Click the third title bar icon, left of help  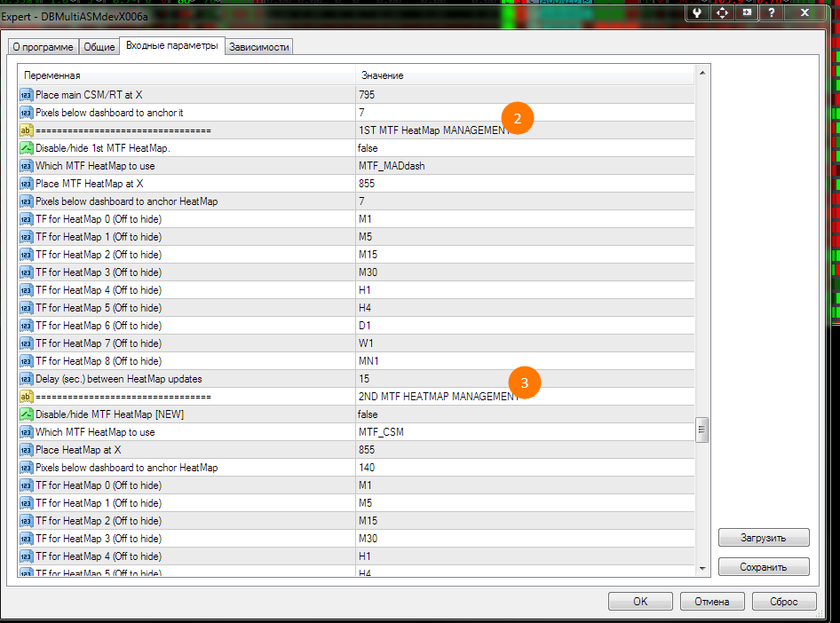tap(747, 12)
